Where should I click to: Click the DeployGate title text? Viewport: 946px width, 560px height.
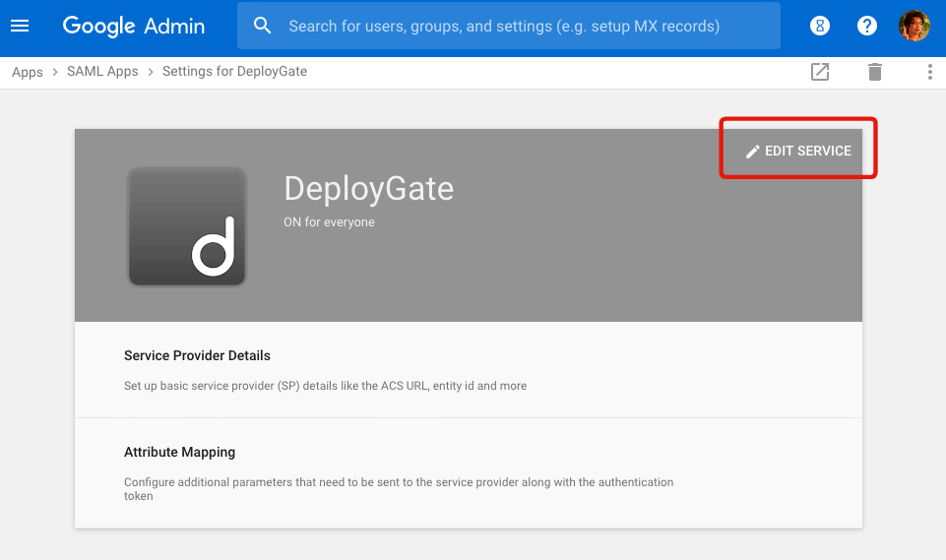(368, 189)
